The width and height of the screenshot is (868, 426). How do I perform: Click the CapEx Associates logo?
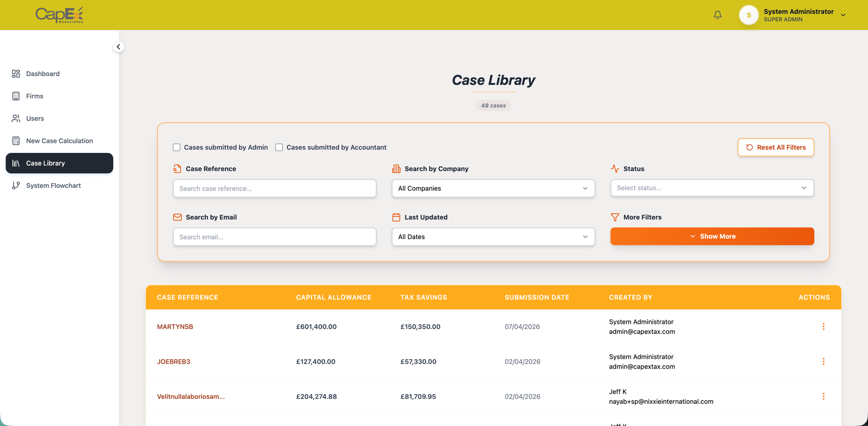click(x=60, y=15)
